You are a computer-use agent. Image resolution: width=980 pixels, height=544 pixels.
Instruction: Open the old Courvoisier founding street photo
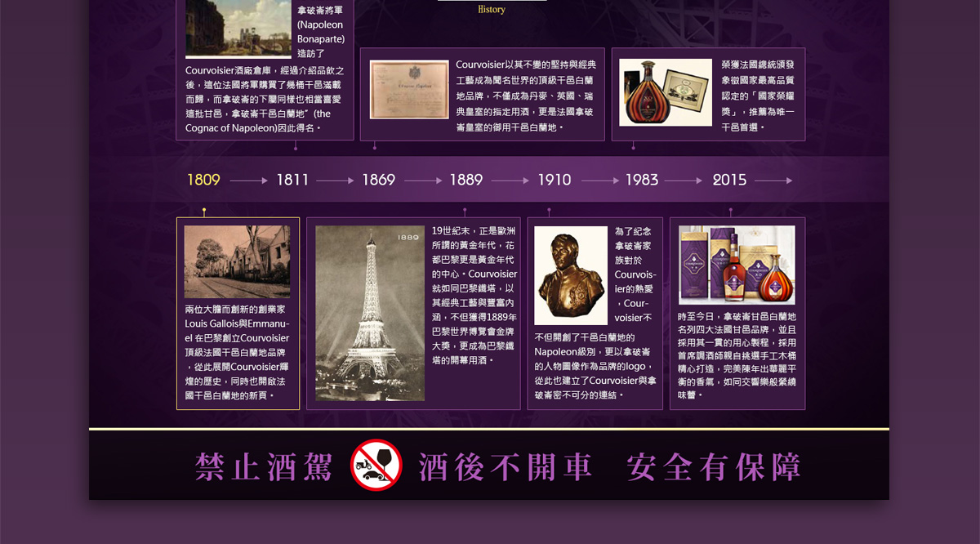click(237, 261)
